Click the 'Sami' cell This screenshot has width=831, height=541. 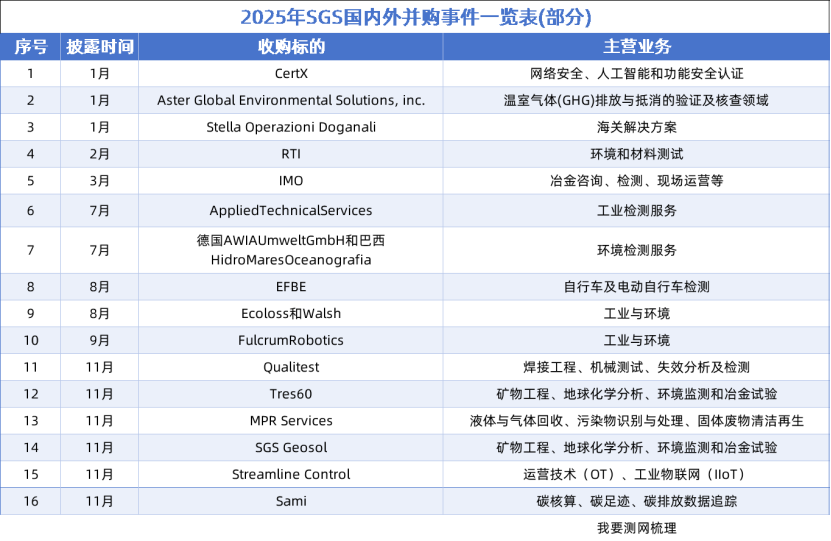tap(291, 501)
